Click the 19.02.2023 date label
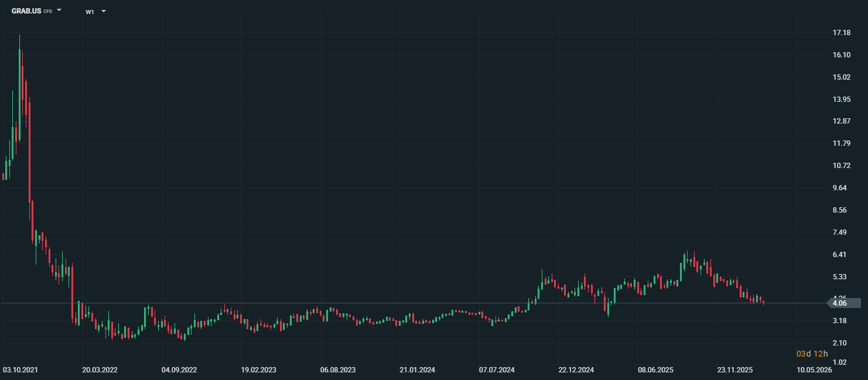868x380 pixels. pos(259,371)
